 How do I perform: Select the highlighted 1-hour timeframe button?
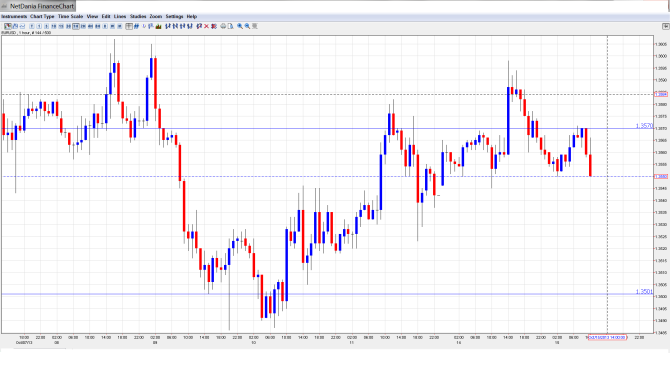coord(76,26)
